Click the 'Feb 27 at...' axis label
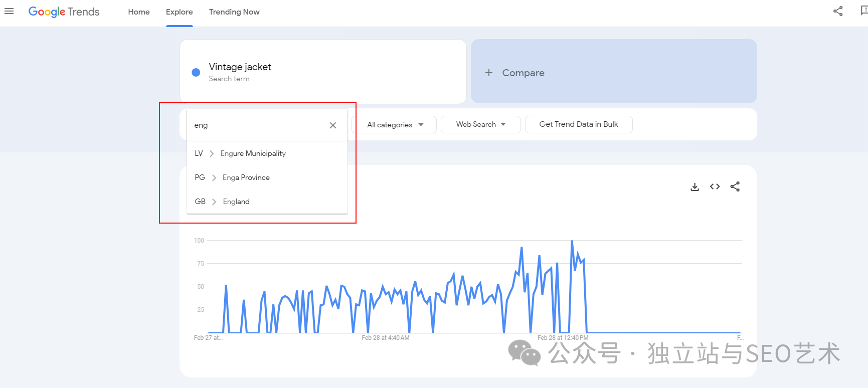 pyautogui.click(x=208, y=338)
